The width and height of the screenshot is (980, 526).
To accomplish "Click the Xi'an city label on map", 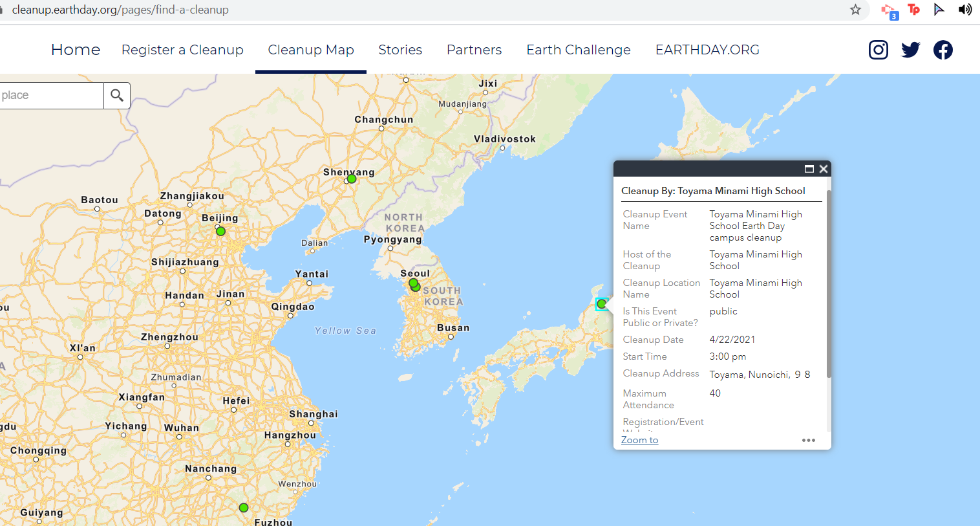I will pyautogui.click(x=83, y=348).
